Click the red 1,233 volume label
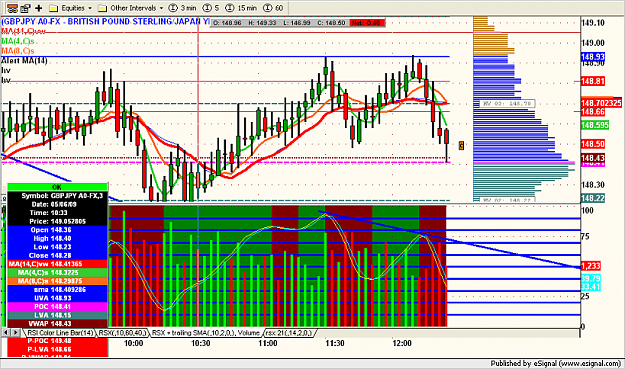Image resolution: width=625 pixels, height=369 pixels. pyautogui.click(x=591, y=266)
